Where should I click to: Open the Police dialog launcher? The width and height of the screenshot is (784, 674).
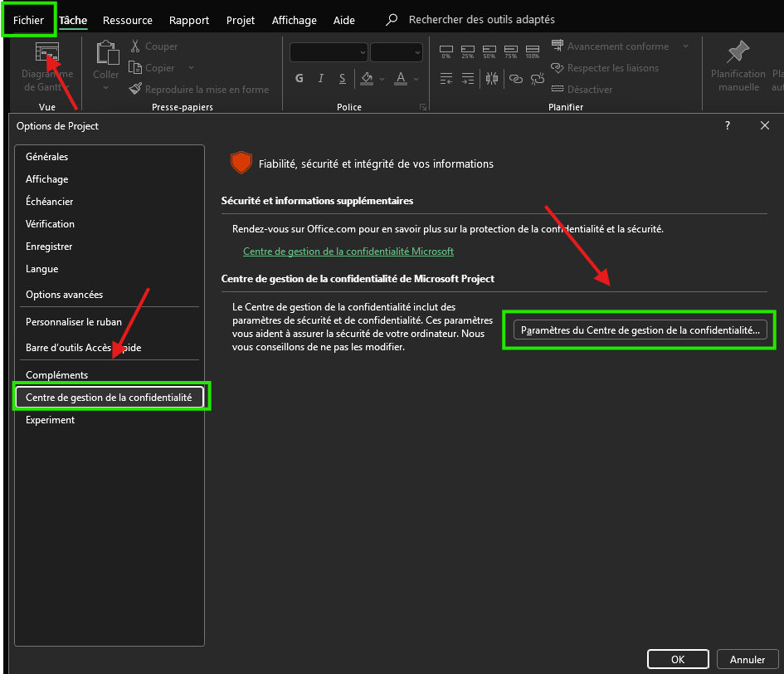[423, 107]
